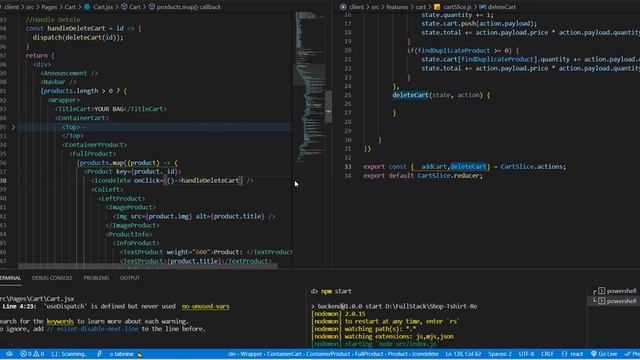Click the Announcement component line
This screenshot has height=360, width=640.
click(x=69, y=73)
